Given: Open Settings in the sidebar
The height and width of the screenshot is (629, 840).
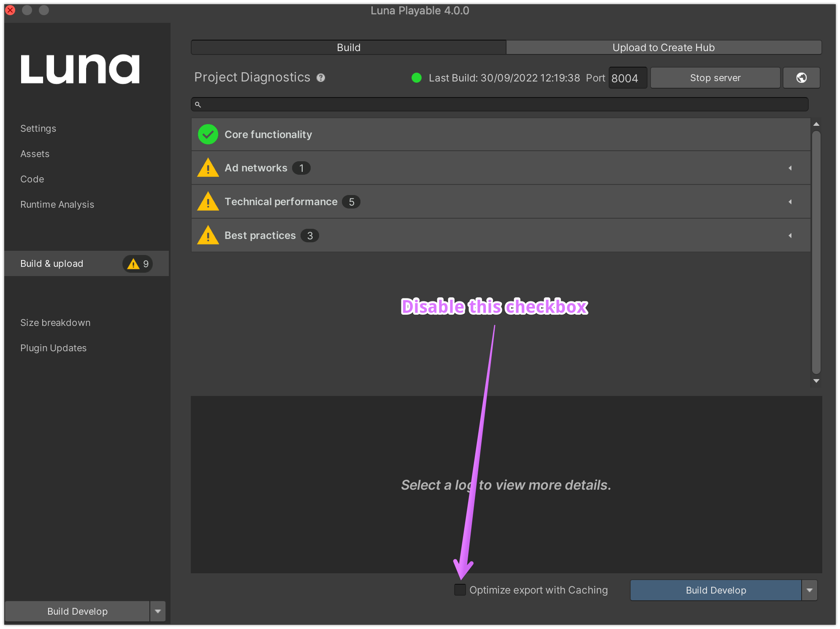Looking at the screenshot, I should click(38, 128).
